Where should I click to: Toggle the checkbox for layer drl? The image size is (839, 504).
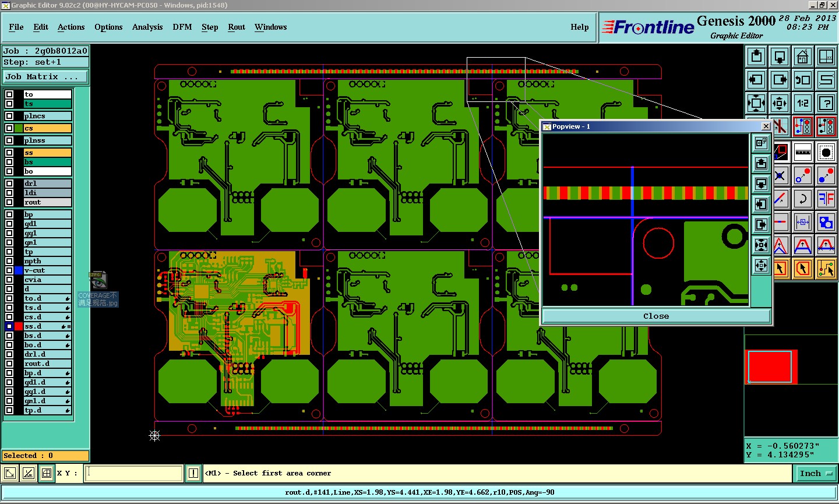9,184
